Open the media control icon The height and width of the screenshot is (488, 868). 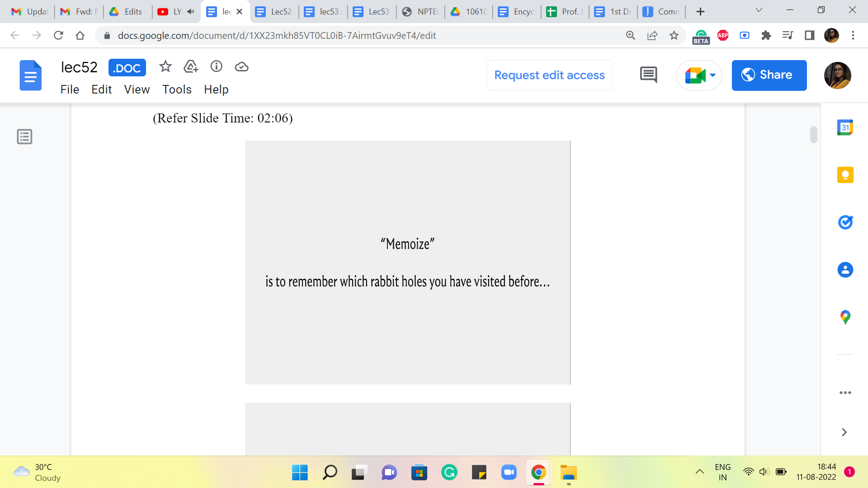point(788,35)
